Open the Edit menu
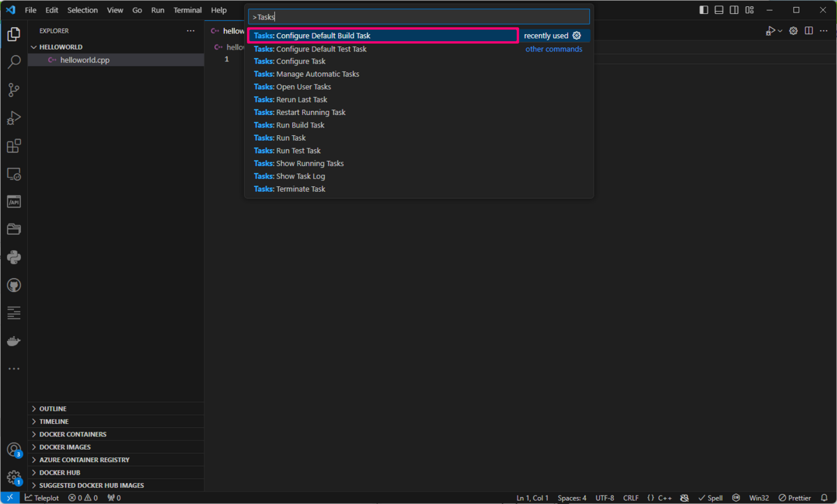Screen dimensions: 837x504 (52, 10)
